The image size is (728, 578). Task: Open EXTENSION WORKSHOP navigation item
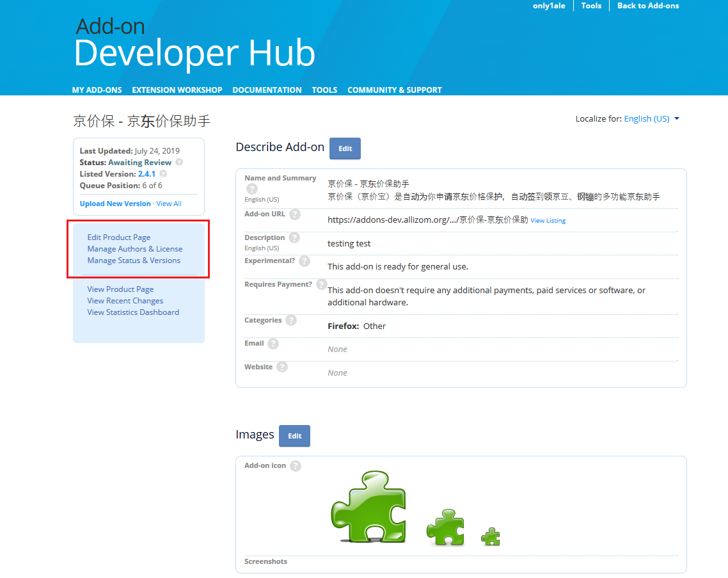coord(177,90)
